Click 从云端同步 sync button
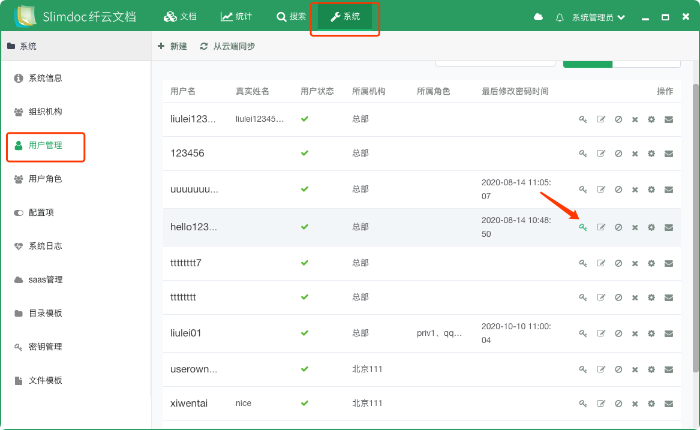Viewport: 700px width, 430px height. click(x=227, y=46)
